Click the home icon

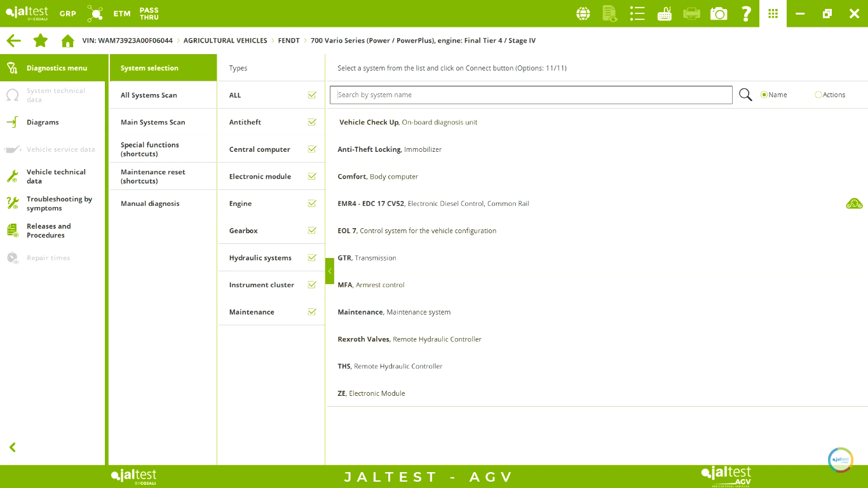coord(68,41)
